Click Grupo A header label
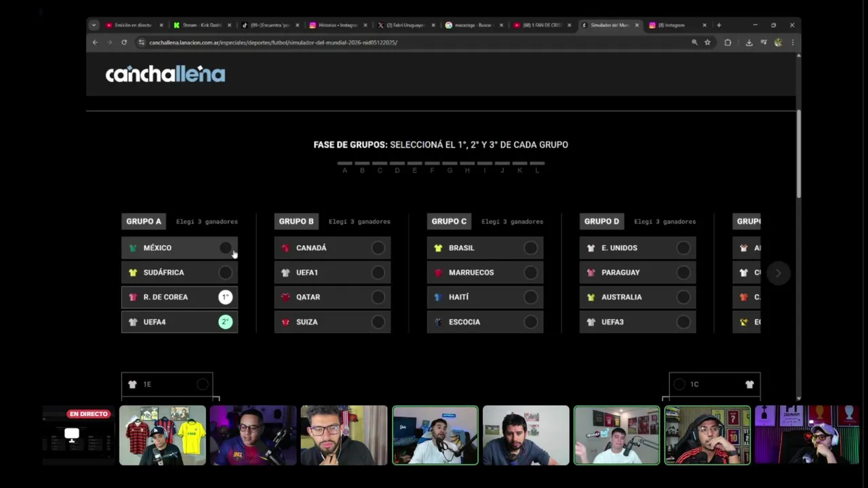The height and width of the screenshot is (488, 868). [x=144, y=222]
